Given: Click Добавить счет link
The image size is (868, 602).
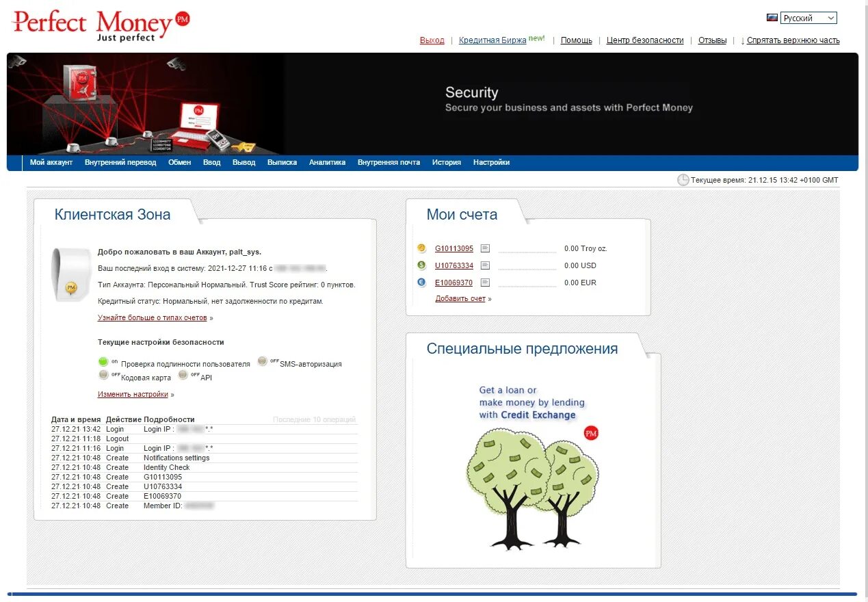Looking at the screenshot, I should point(460,299).
